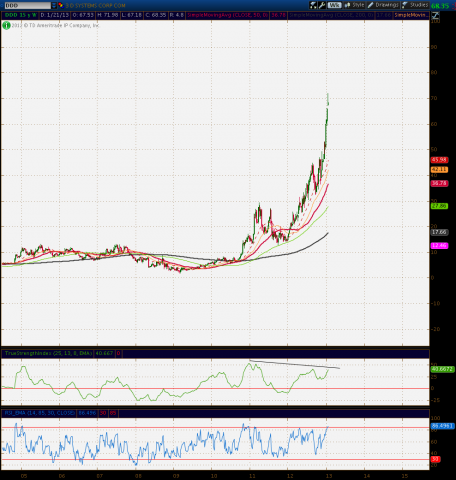Click the 12.46 magenta price bubble
Image resolution: width=456 pixels, height=480 pixels.
[x=439, y=246]
